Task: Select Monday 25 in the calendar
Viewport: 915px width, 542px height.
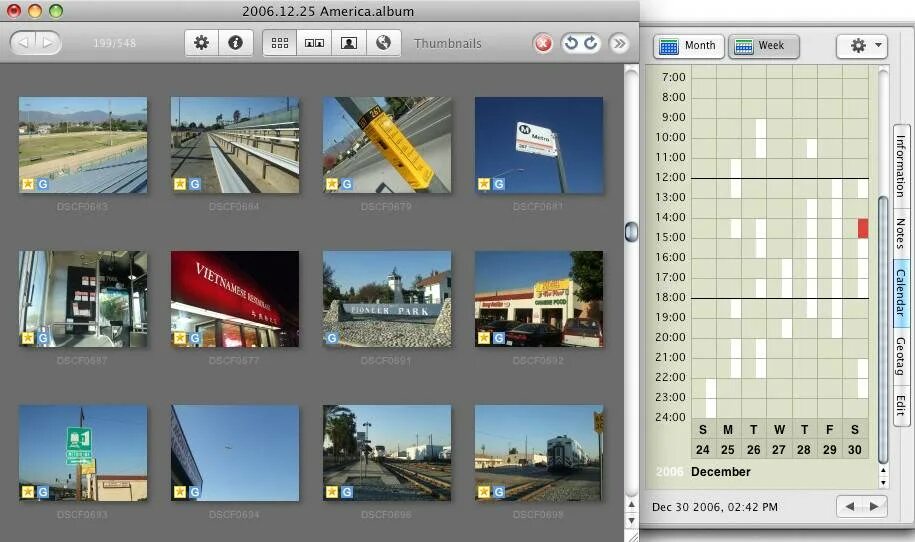Action: [728, 450]
